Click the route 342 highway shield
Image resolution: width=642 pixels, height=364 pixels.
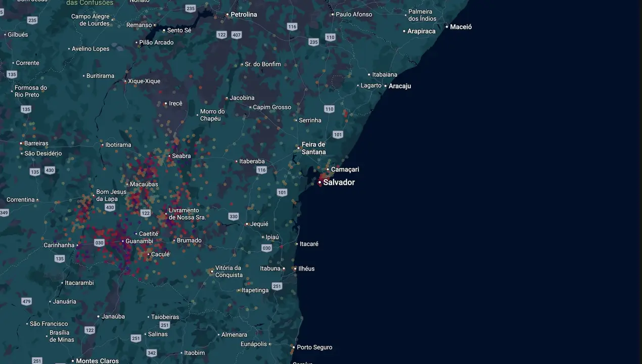click(x=152, y=353)
